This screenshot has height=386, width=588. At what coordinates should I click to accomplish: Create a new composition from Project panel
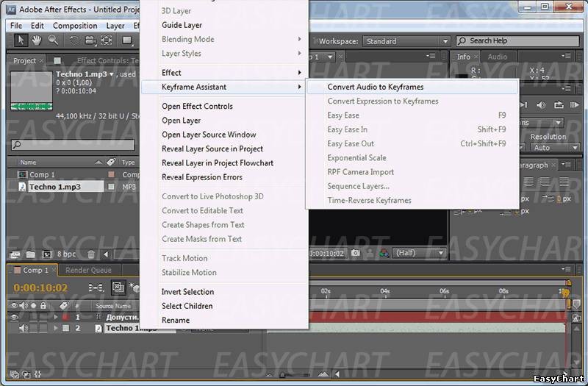coord(46,254)
